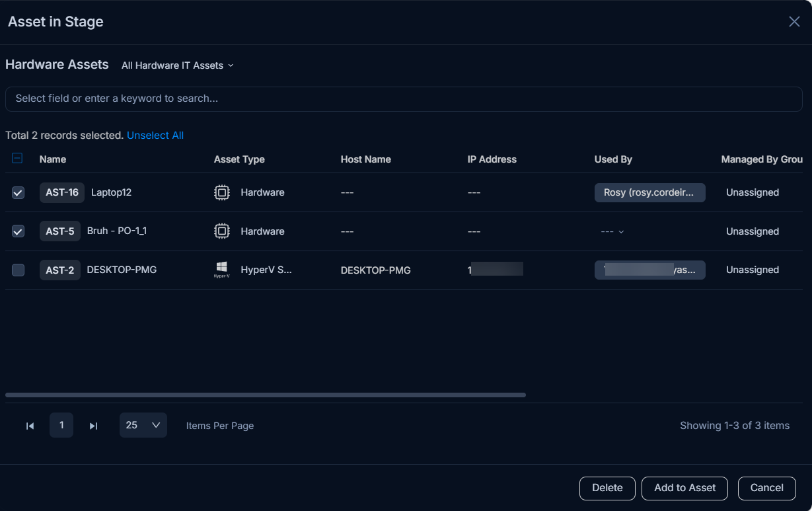Click the Managed By Group column header
The height and width of the screenshot is (511, 812).
[762, 159]
